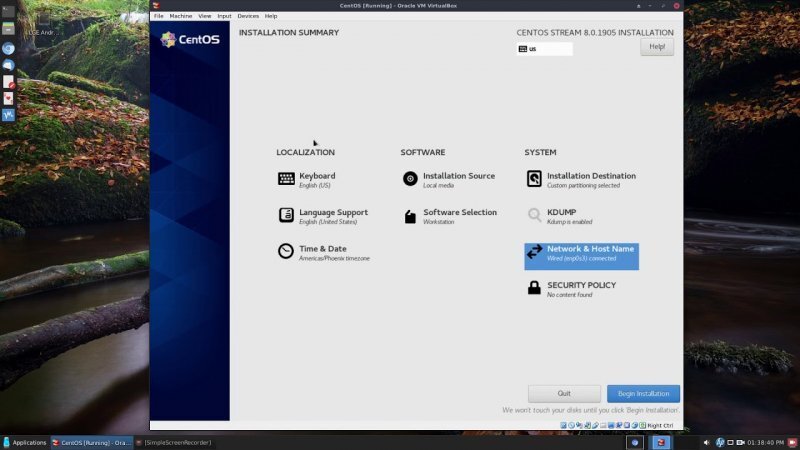800x450 pixels.
Task: Open the file manager dock icon
Action: [x=8, y=28]
